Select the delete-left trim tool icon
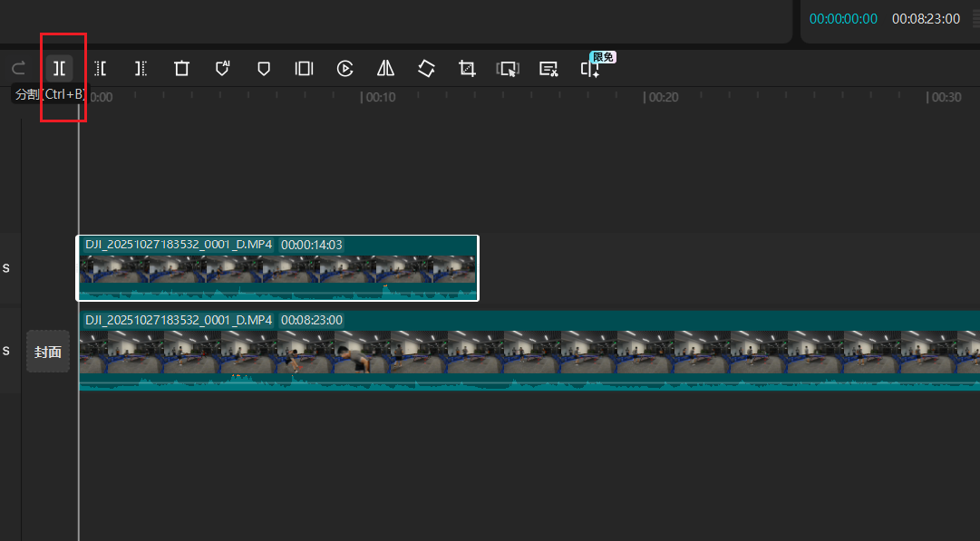Screen dimensions: 980x541 coord(101,69)
